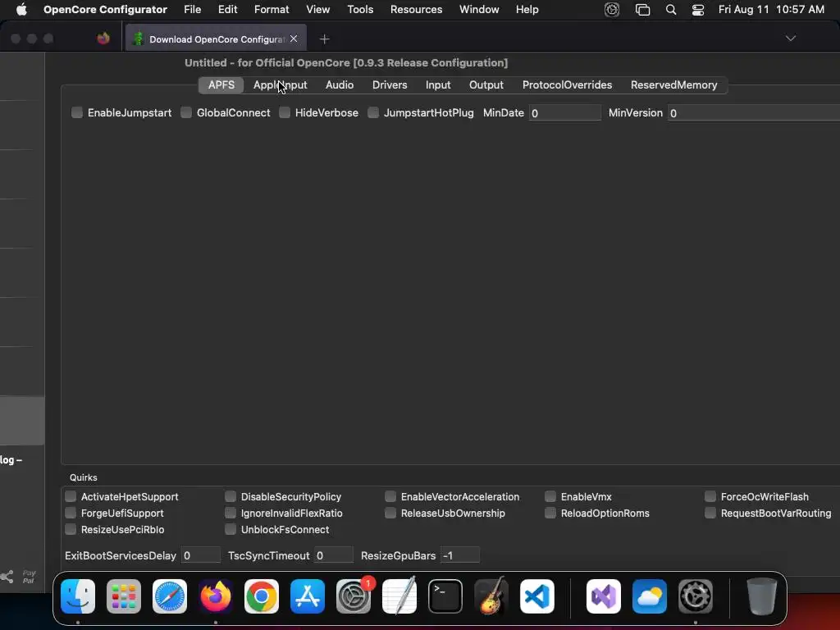The height and width of the screenshot is (630, 840).
Task: Enable JumpstartHotPlug checkbox
Action: click(373, 112)
